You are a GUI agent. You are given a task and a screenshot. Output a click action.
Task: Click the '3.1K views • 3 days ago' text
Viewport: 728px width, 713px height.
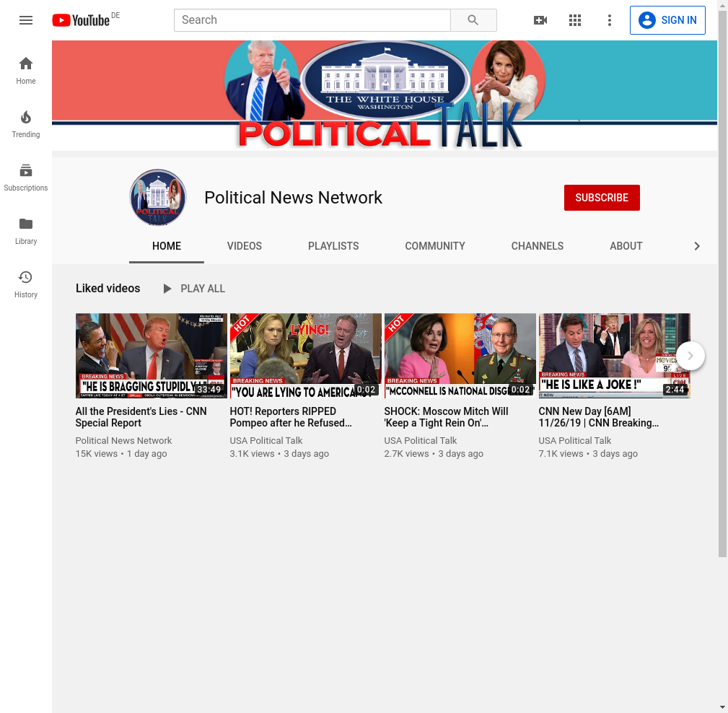tap(279, 454)
